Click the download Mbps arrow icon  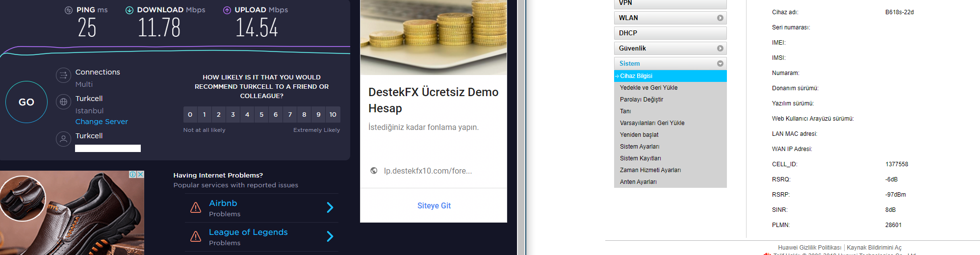coord(129,10)
